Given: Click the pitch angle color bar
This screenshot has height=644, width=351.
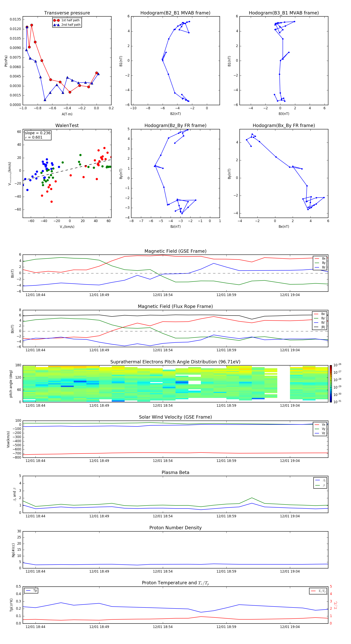Looking at the screenshot, I should click(331, 384).
